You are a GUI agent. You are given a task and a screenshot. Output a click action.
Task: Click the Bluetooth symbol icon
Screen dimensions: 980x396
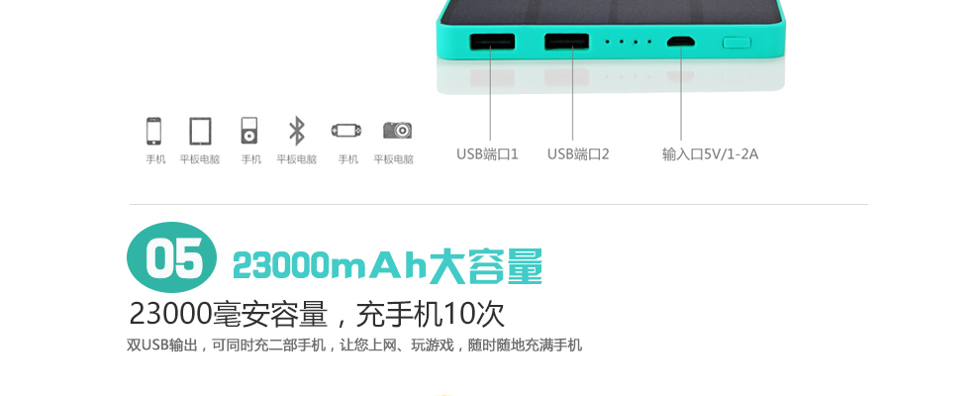point(296,131)
